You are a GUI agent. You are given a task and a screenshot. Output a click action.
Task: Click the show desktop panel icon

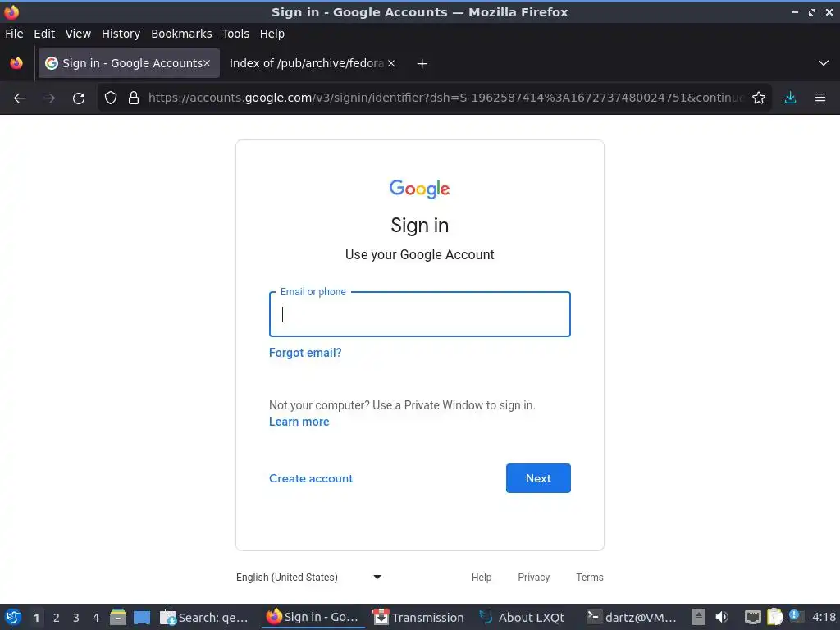click(142, 618)
